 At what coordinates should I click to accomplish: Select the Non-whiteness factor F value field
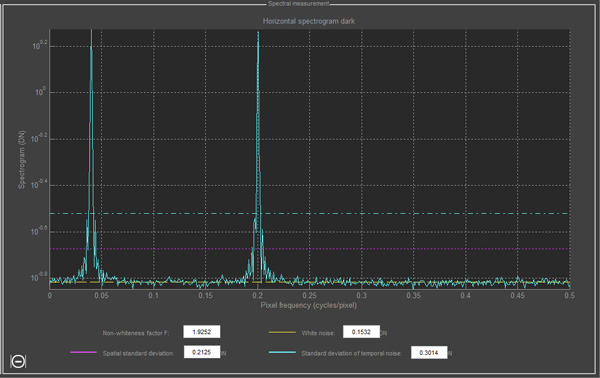pos(202,332)
